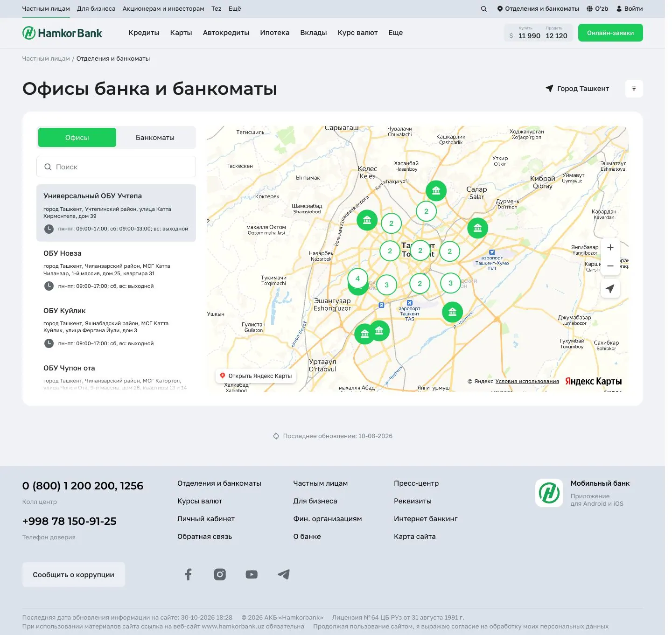The image size is (672, 635).
Task: Select the ОБУ Куйлик office entry
Action: pyautogui.click(x=116, y=328)
